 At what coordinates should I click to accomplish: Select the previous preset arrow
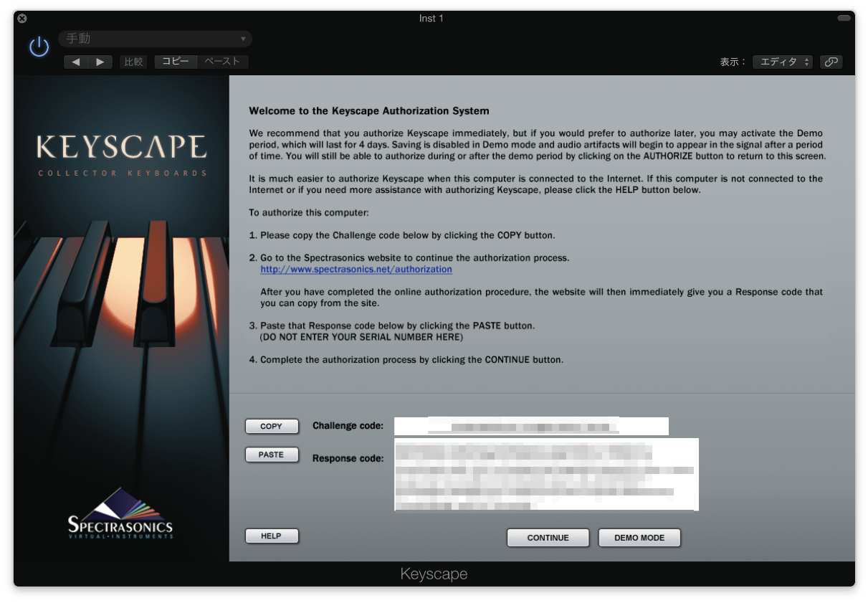click(75, 62)
